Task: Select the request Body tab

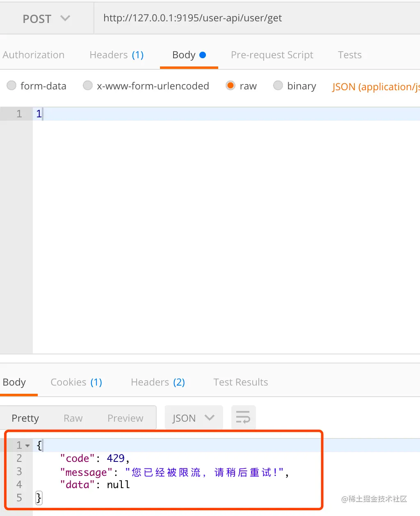Action: pyautogui.click(x=189, y=55)
